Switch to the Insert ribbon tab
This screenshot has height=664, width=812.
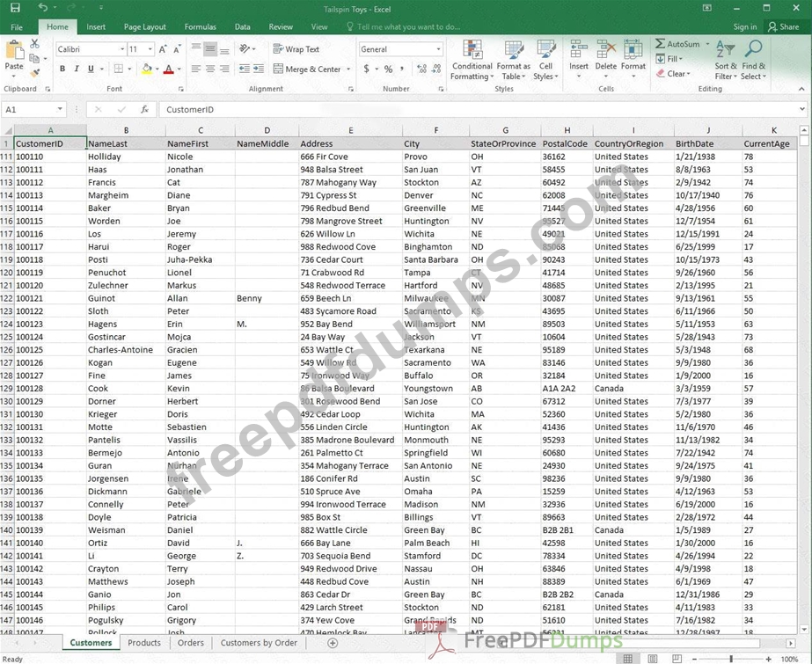96,27
